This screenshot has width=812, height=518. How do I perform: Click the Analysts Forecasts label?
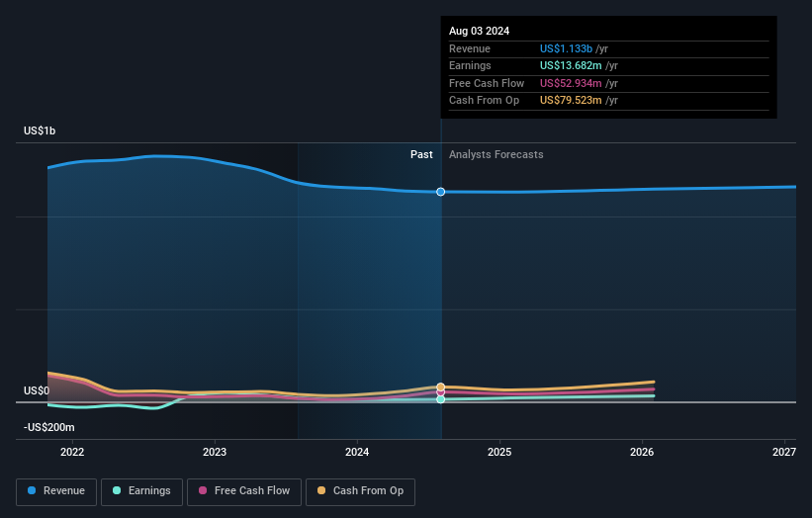[x=496, y=155]
